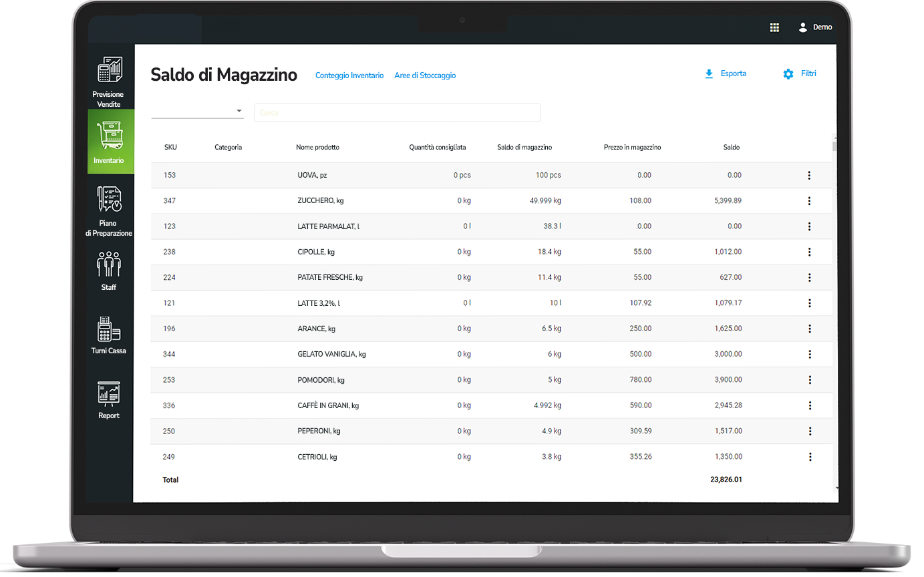The image size is (924, 577).
Task: Click the Filtri link
Action: 808,73
